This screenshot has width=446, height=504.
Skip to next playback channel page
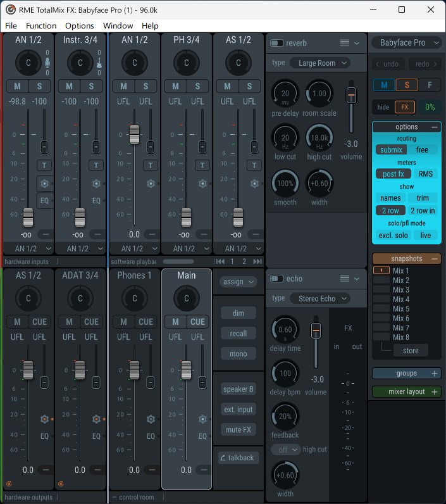coord(257,261)
